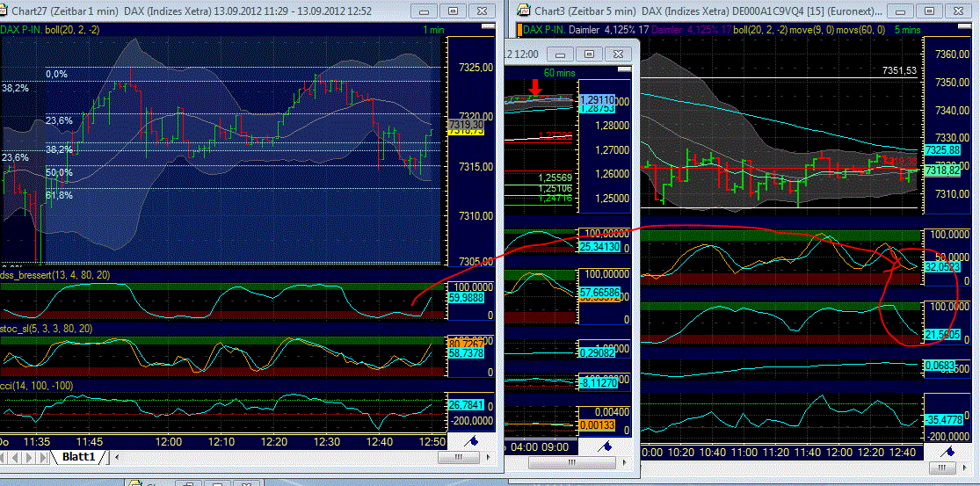
Task: Click the stoc_sl(5, 3, 3, 80, 20) indicator label
Action: click(47, 329)
